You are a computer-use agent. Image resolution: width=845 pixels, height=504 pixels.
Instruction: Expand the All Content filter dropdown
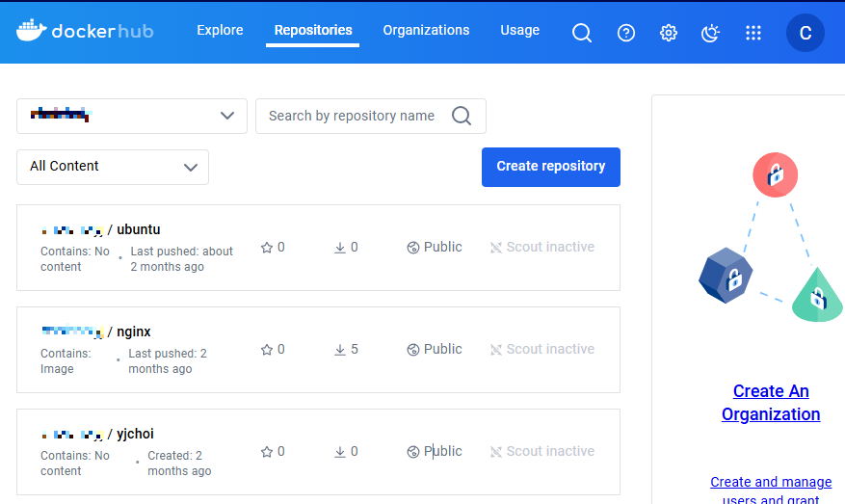(113, 167)
